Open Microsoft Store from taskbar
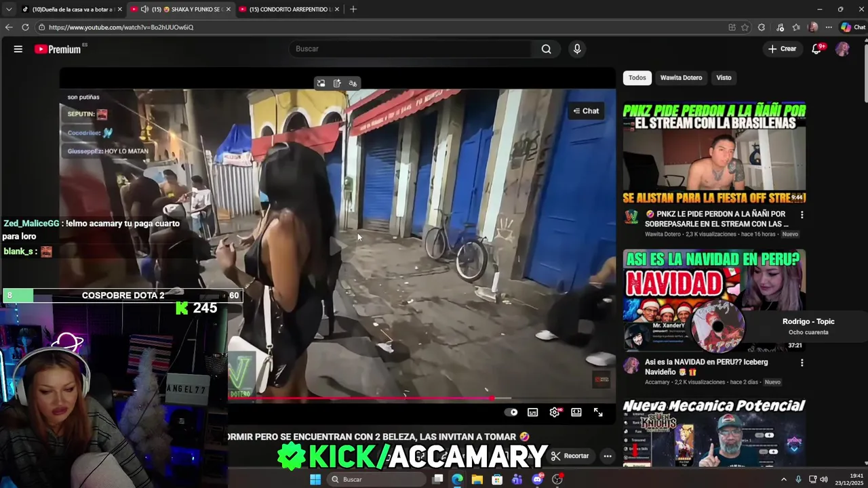 (x=497, y=479)
